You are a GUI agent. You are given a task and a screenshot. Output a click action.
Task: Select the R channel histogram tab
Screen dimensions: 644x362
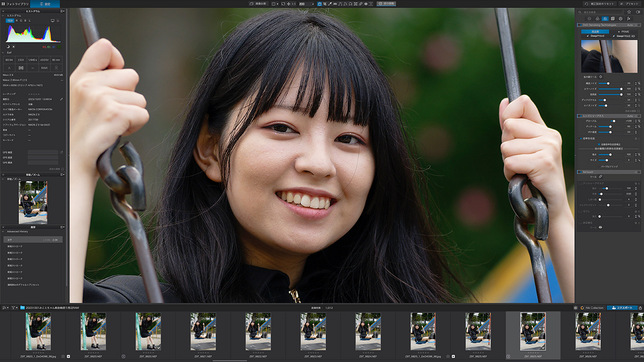point(17,20)
